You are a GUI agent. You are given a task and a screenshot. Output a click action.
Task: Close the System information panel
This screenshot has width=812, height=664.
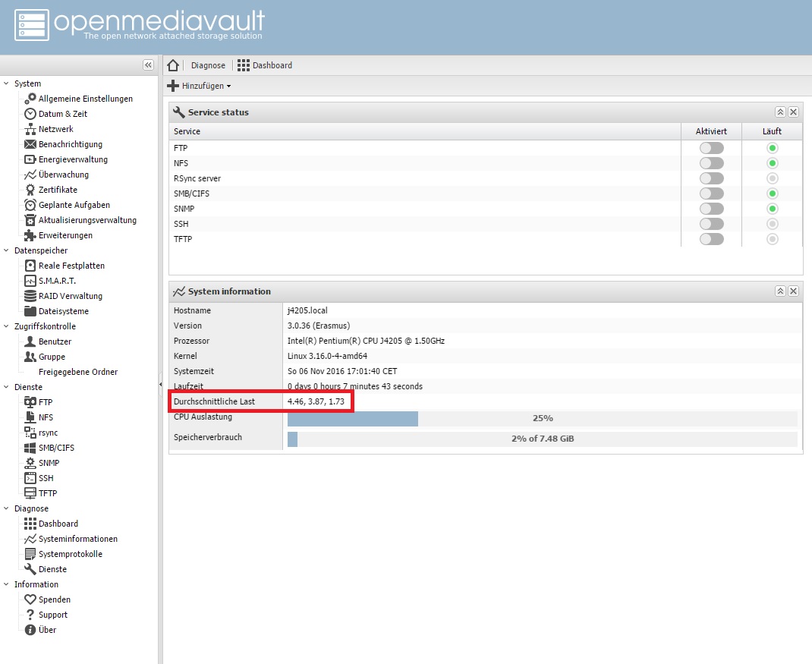click(793, 291)
